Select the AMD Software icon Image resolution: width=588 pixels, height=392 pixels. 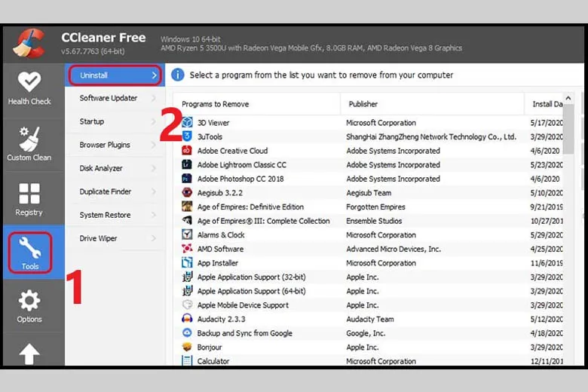click(x=187, y=249)
